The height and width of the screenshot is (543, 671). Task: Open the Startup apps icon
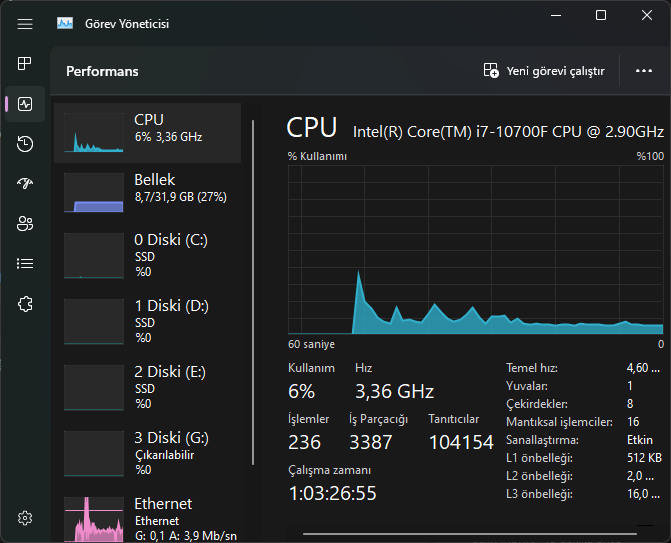[x=25, y=184]
